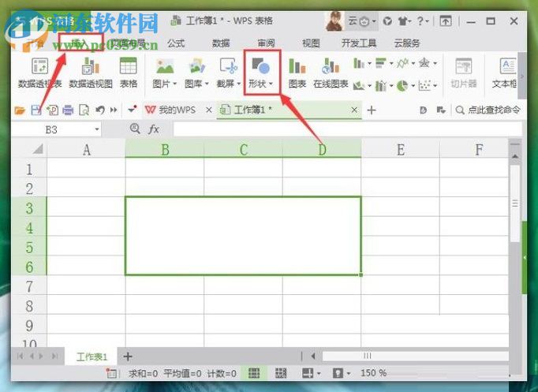Select the 工作表1 sheet tab
The width and height of the screenshot is (538, 392).
[92, 357]
